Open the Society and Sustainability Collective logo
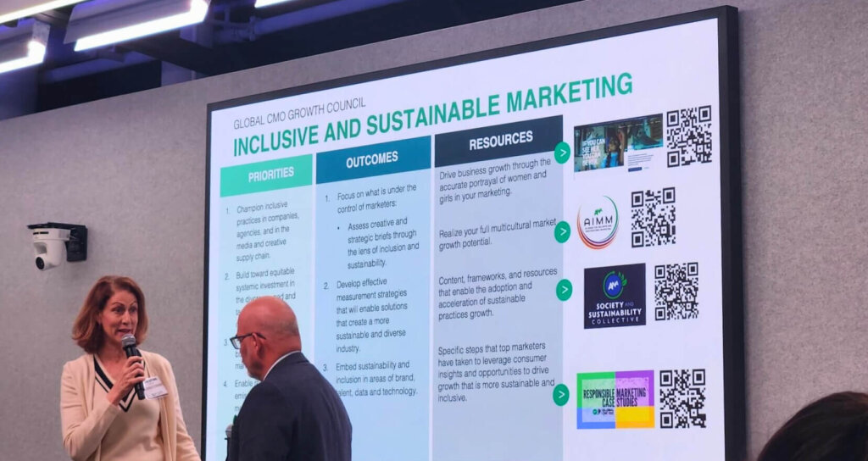The width and height of the screenshot is (868, 461). [x=615, y=296]
